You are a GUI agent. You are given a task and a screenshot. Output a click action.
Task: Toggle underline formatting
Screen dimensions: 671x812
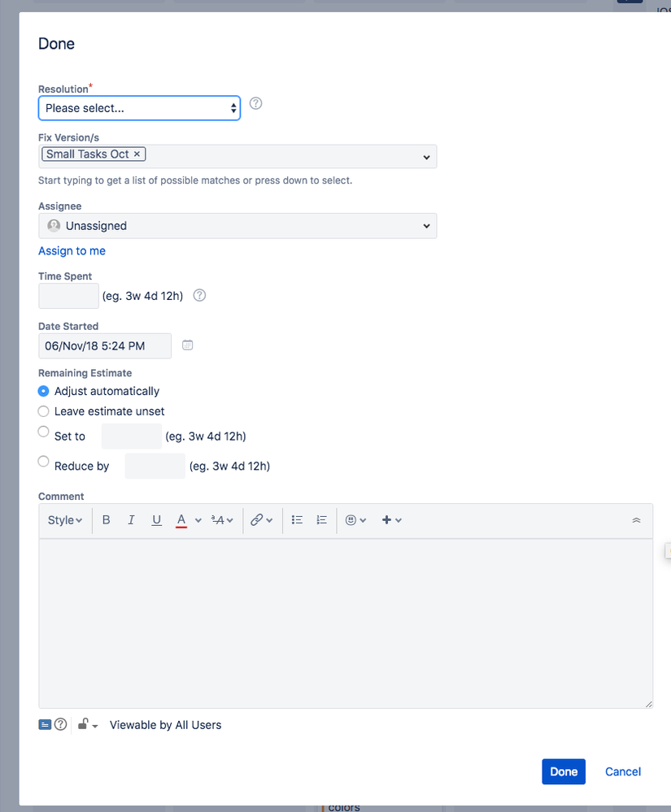[156, 519]
